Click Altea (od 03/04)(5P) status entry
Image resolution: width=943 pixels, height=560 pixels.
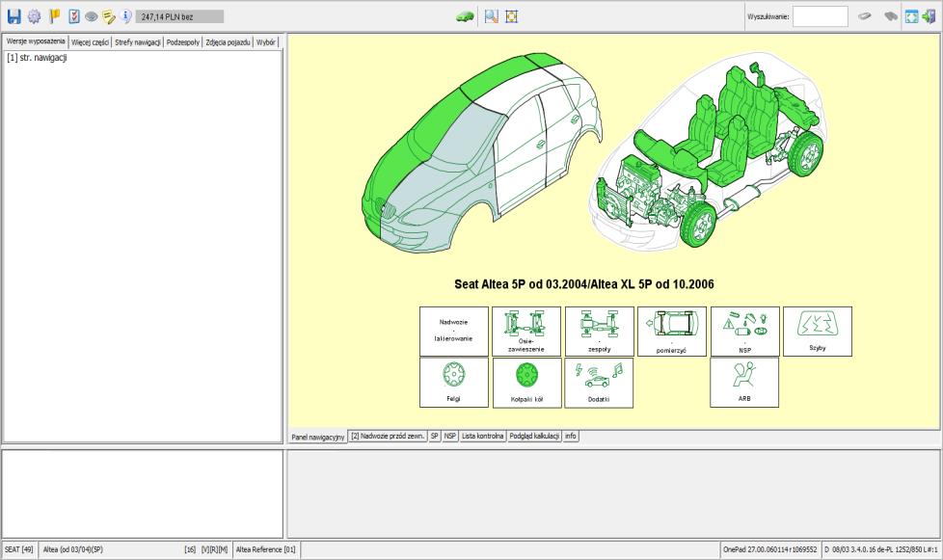pyautogui.click(x=72, y=549)
